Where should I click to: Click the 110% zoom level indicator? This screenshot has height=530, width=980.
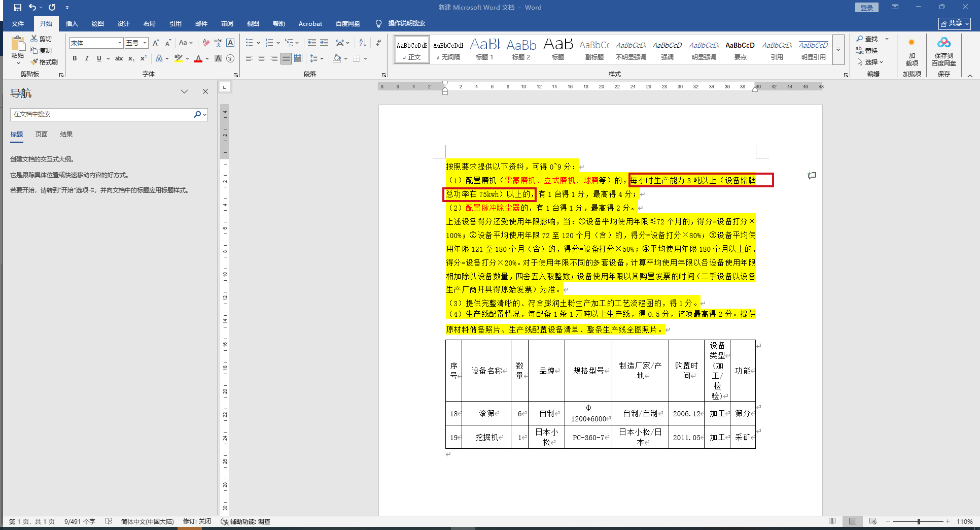tap(964, 521)
